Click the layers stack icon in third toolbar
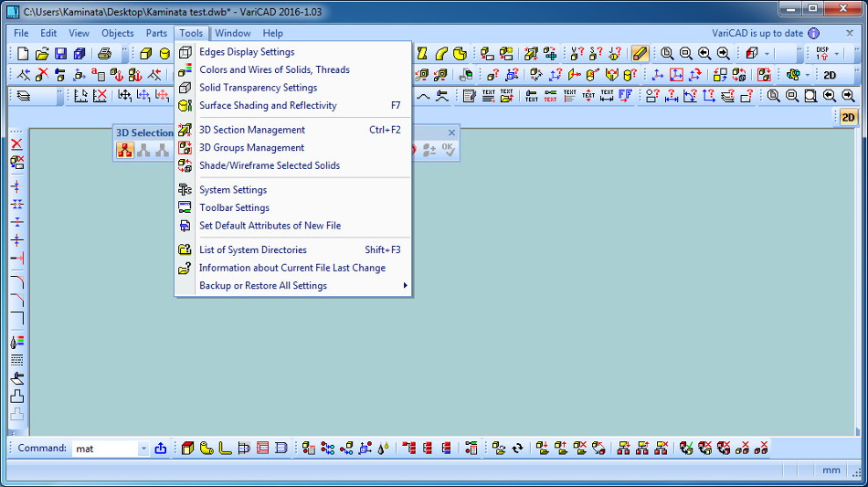 tap(23, 96)
